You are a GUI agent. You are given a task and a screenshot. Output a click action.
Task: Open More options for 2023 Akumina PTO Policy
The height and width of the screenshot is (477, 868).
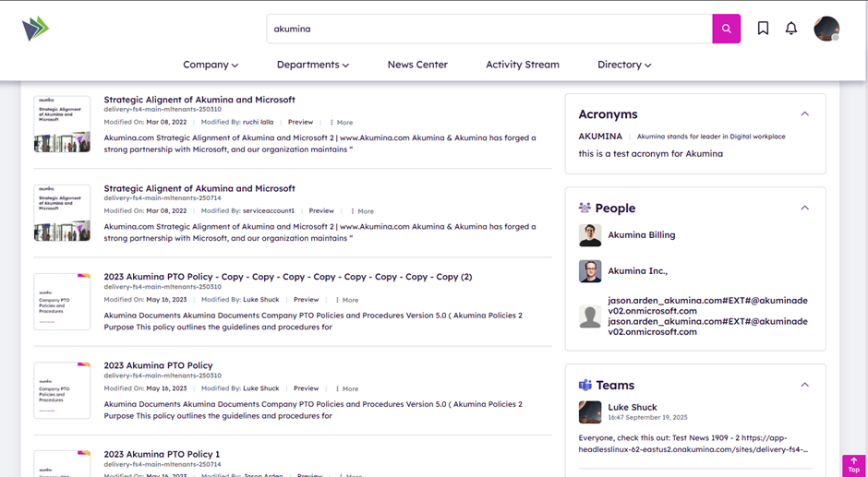click(x=346, y=388)
